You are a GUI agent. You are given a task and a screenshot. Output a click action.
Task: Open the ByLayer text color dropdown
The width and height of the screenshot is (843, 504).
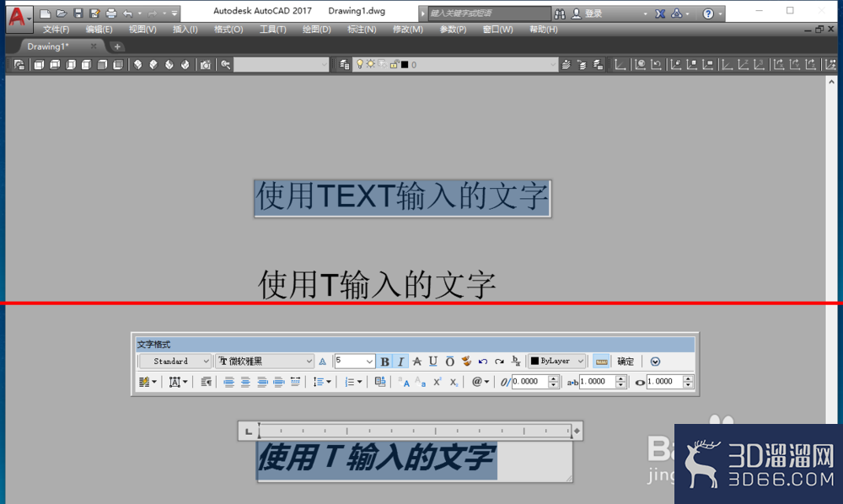(x=556, y=361)
